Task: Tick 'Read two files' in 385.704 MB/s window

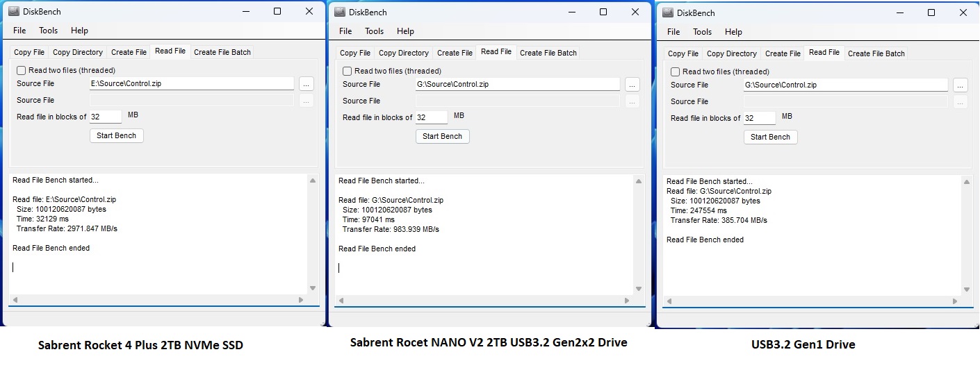Action: 676,72
